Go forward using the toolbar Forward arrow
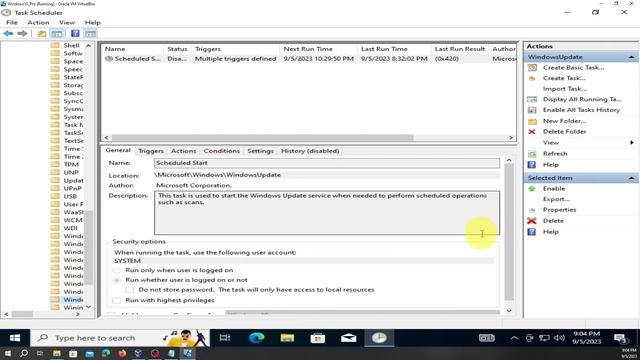 click(22, 33)
